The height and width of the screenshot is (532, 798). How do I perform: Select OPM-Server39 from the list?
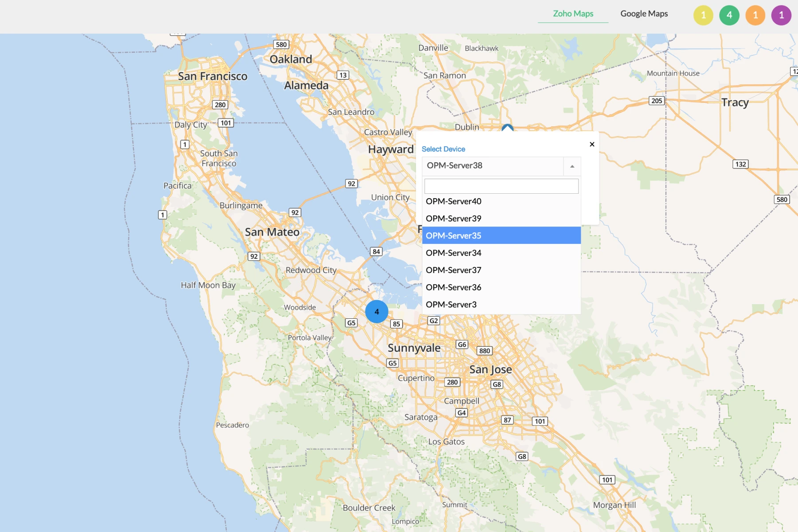501,219
